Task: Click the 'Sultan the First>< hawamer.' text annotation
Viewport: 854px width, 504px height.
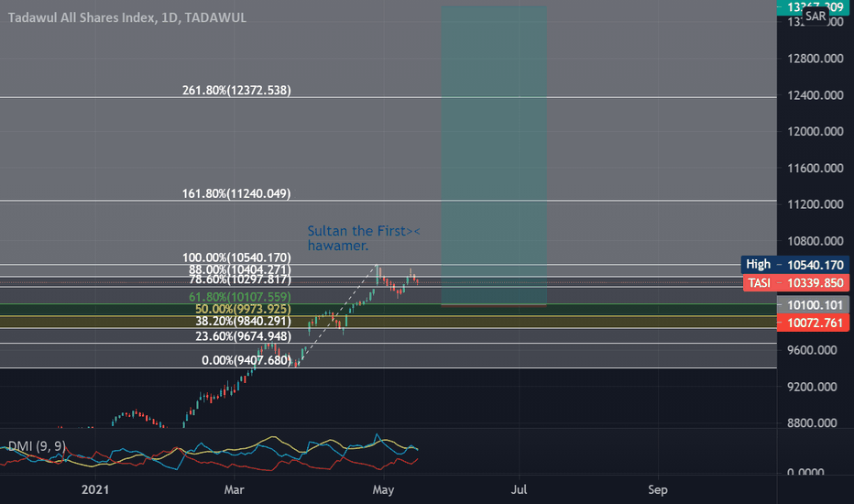Action: tap(364, 238)
